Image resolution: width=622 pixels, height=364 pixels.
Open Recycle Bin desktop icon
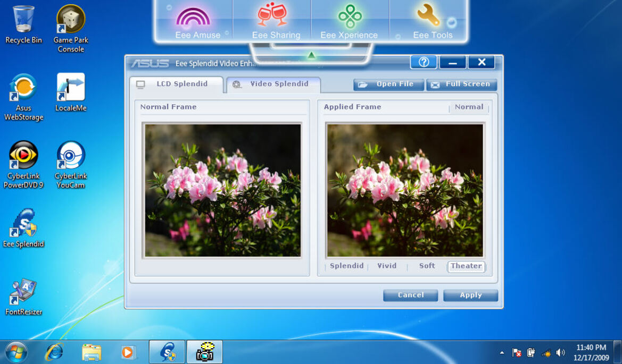23,24
